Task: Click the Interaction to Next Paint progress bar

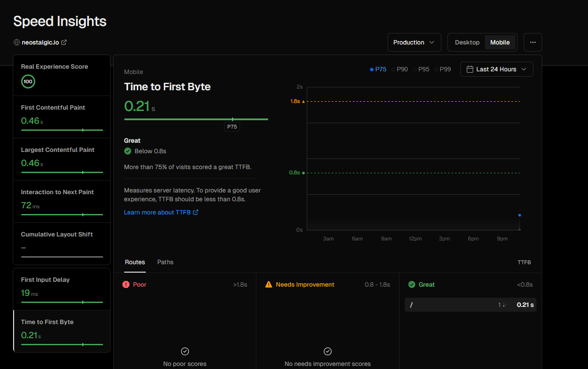Action: click(x=62, y=214)
